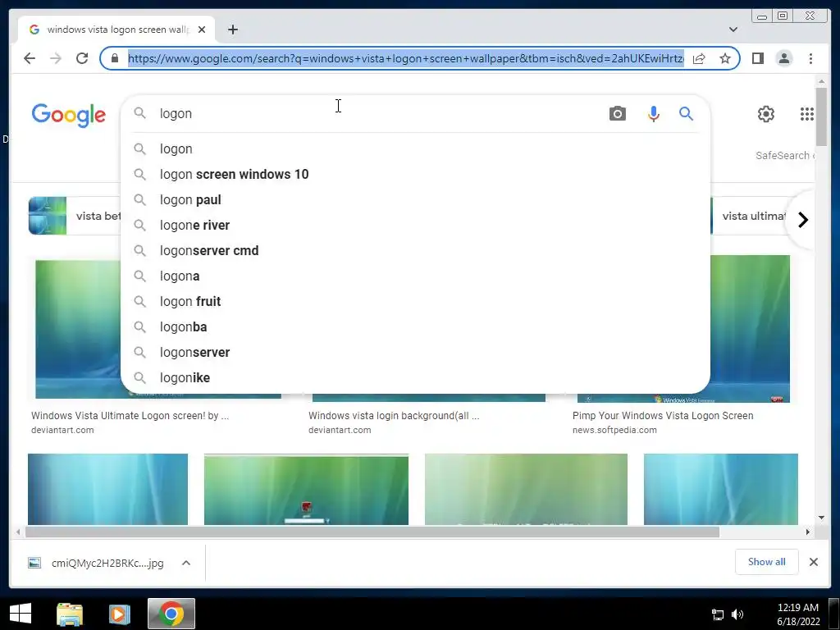Open the green thumbnail with red user icon
Viewport: 840px width, 630px height.
tap(306, 490)
